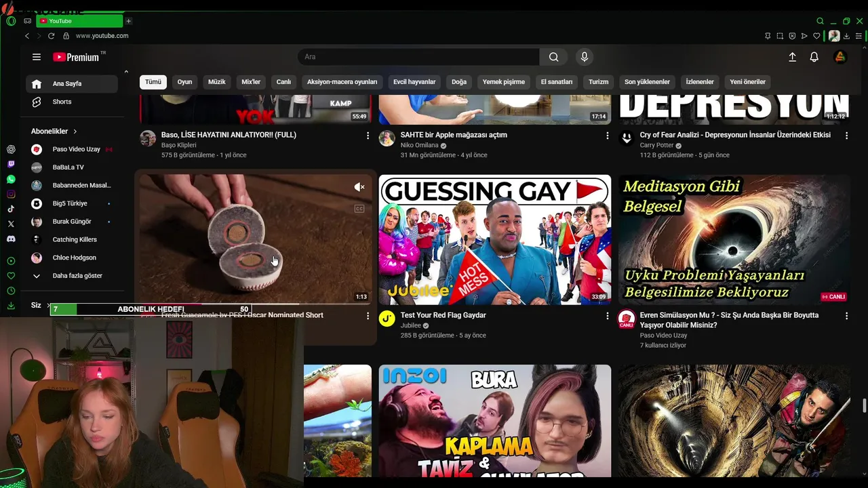Open the Opera GX main menu logo
Viewport: 868px width, 488px height.
click(x=11, y=21)
